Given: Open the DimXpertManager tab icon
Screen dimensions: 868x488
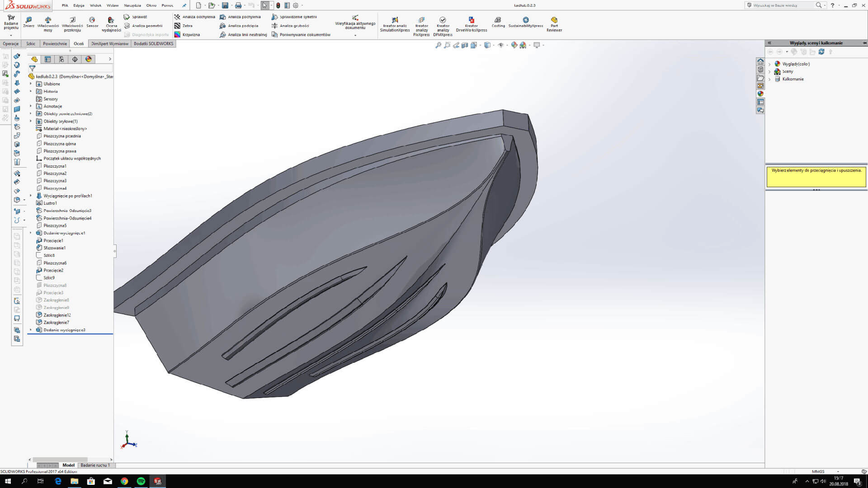Looking at the screenshot, I should (x=75, y=59).
